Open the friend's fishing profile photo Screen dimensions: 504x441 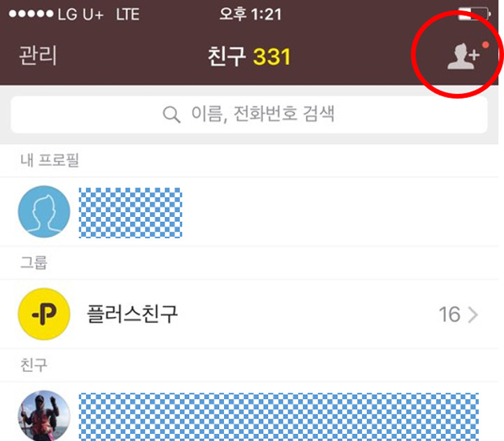44,416
